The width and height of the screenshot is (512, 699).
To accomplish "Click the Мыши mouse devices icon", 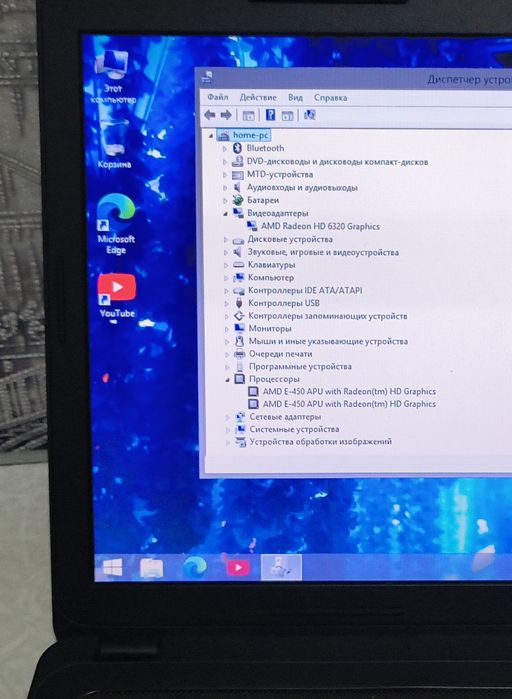I will coord(240,341).
